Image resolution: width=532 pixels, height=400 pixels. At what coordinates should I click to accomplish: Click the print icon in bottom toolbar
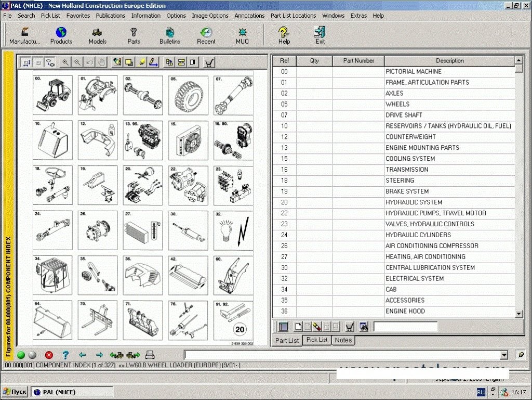coord(150,355)
